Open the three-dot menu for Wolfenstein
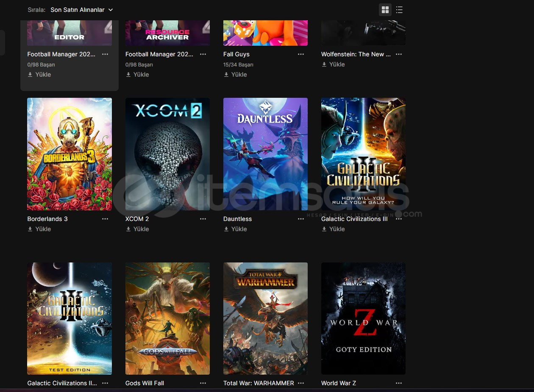 click(x=399, y=54)
